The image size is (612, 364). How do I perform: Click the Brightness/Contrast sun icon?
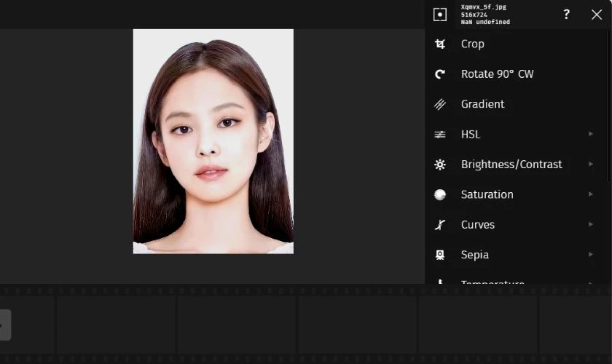(x=440, y=165)
